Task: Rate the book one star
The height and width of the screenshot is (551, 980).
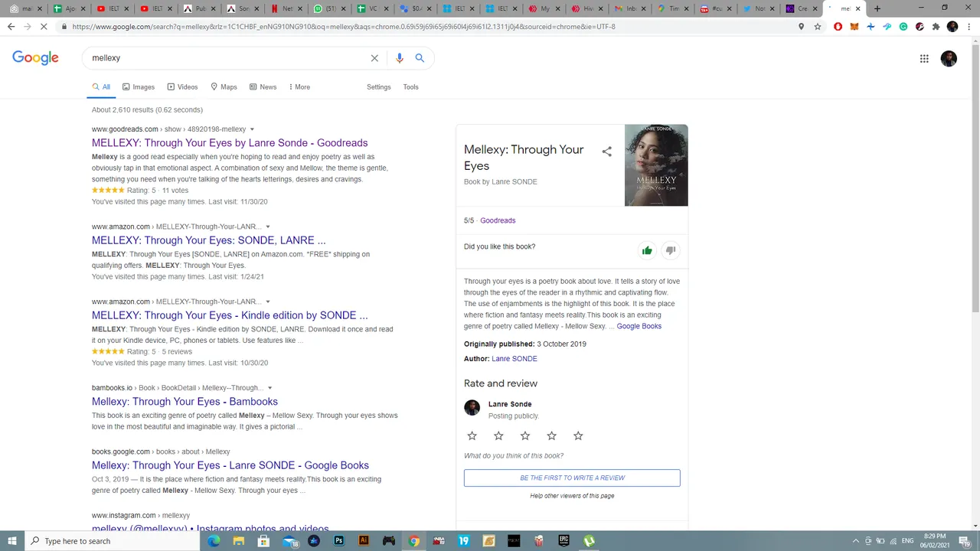Action: coord(472,435)
